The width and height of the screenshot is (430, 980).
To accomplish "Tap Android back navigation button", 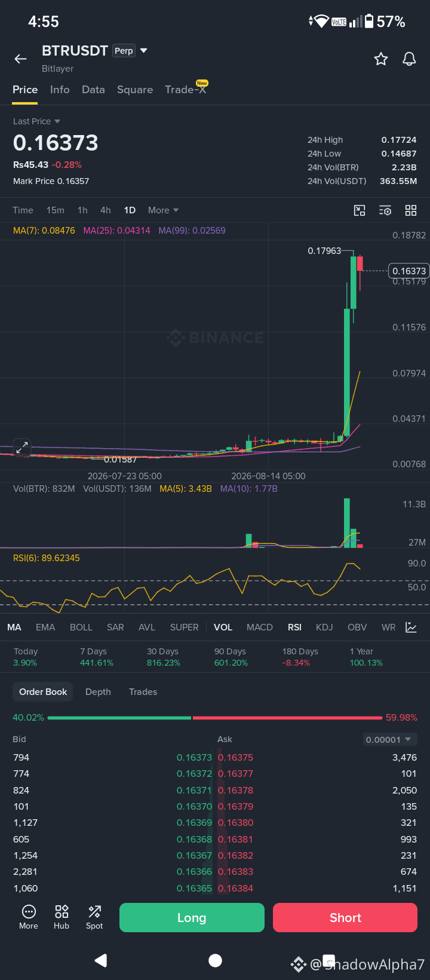I will [101, 960].
